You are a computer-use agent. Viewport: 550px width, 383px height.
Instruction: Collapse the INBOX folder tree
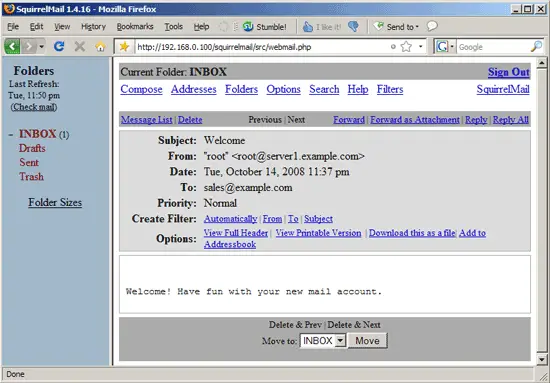point(11,134)
